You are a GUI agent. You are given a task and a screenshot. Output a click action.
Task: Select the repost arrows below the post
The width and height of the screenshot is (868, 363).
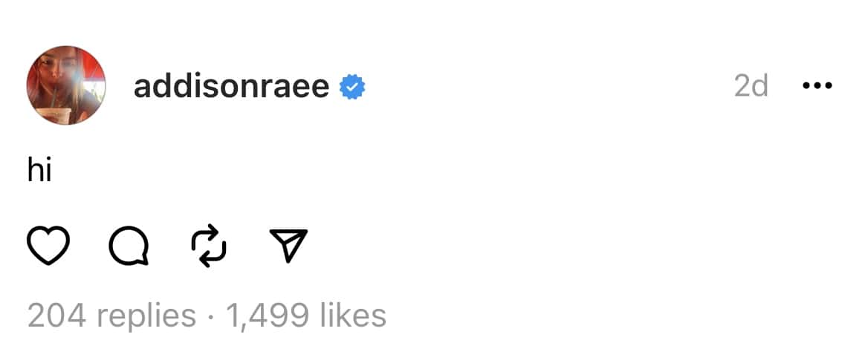coord(208,246)
